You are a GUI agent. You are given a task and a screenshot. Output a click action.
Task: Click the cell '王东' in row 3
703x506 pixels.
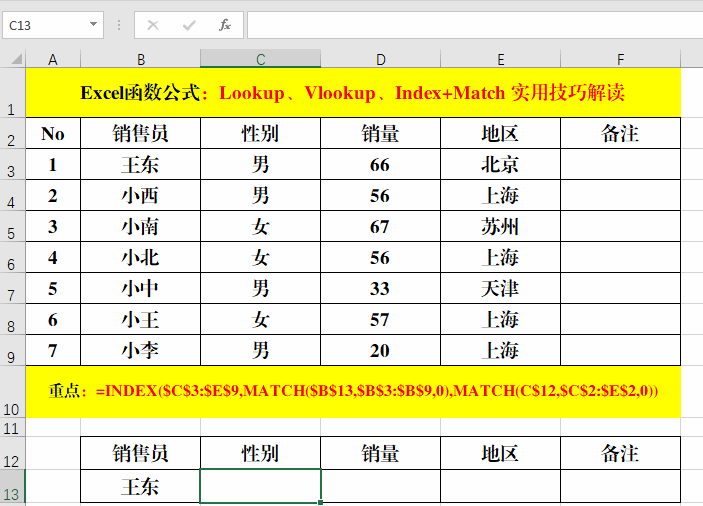click(140, 164)
